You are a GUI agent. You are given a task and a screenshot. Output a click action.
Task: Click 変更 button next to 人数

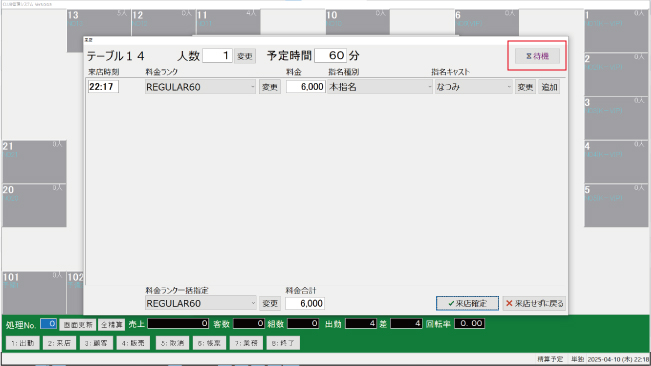245,56
